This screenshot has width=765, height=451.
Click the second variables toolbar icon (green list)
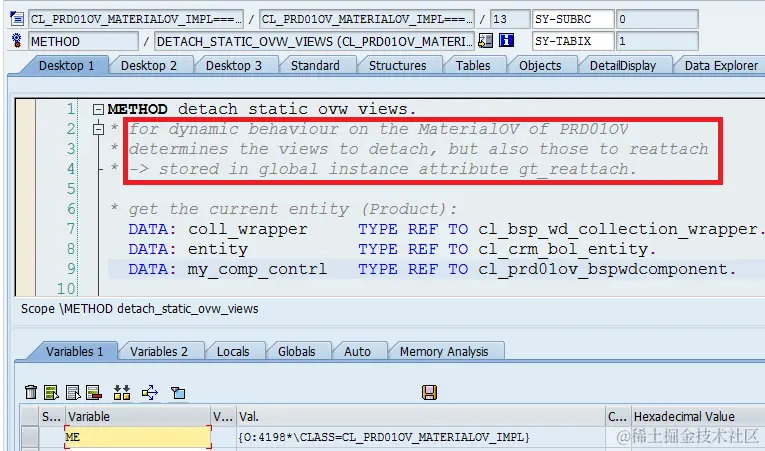click(51, 392)
